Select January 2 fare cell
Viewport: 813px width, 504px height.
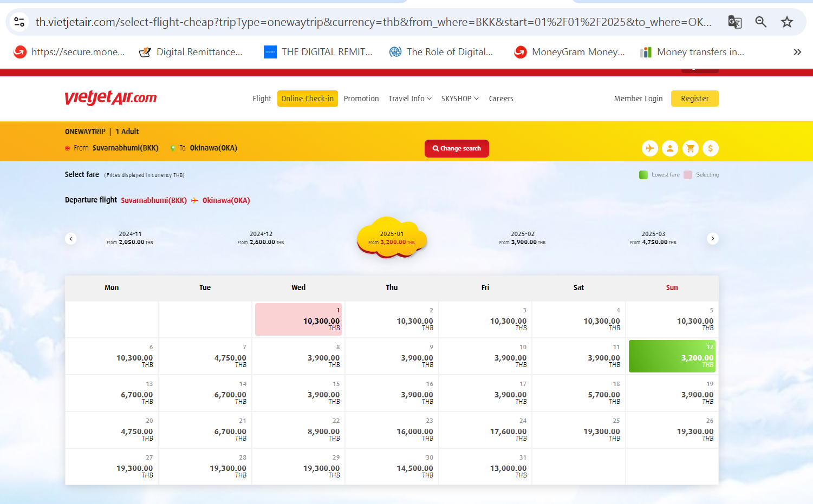(x=392, y=319)
